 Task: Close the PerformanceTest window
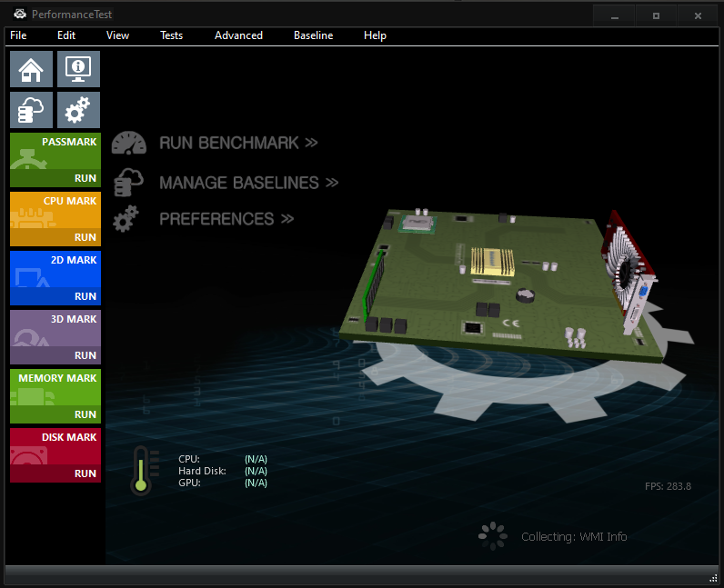coord(698,15)
